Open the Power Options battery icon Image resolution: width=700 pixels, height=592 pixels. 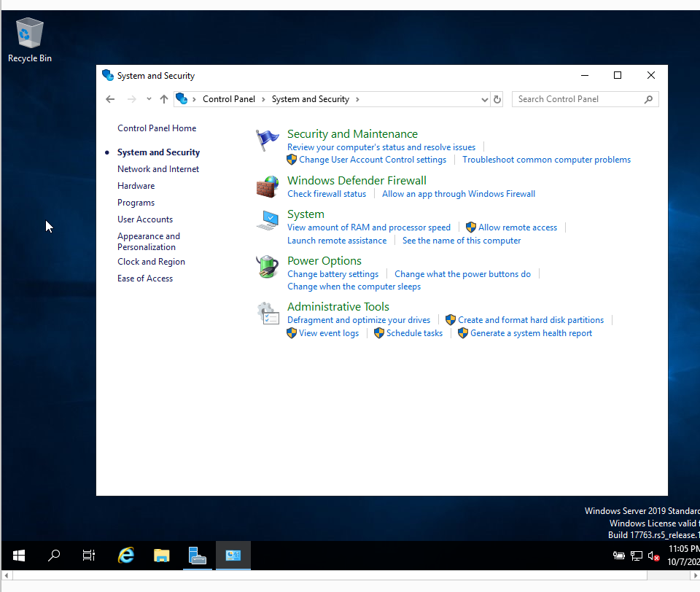[x=267, y=267]
